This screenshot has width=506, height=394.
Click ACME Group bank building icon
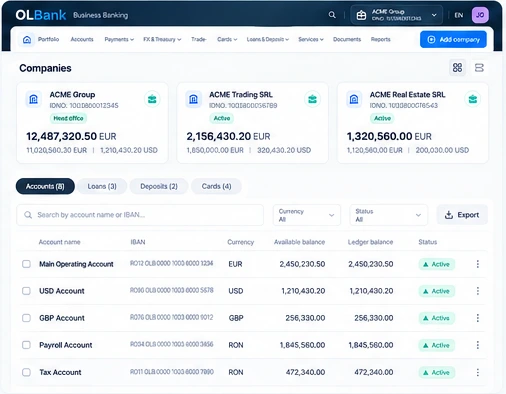pos(34,99)
